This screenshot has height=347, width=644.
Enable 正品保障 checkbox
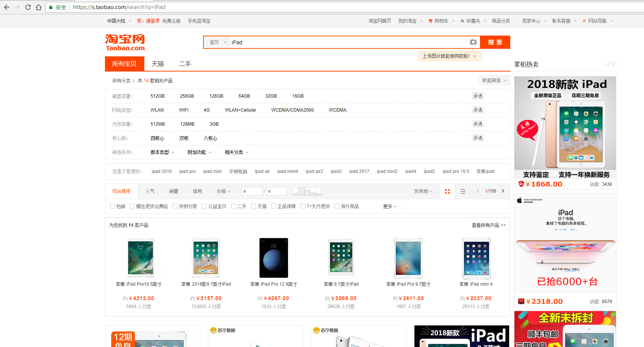(274, 206)
